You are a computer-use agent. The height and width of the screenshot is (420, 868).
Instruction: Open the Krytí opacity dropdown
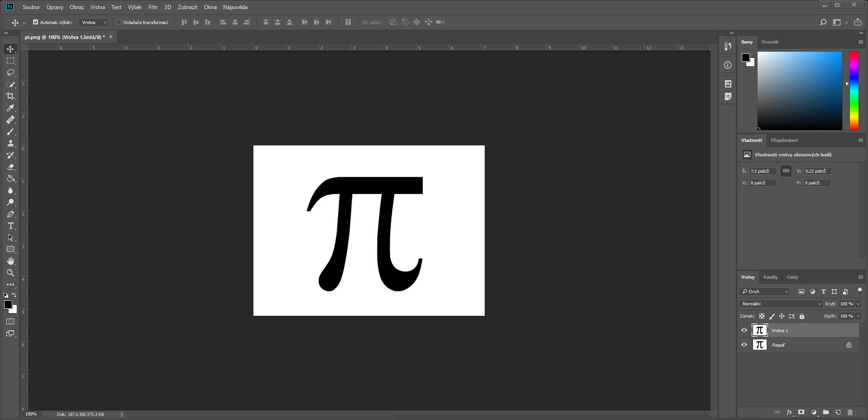point(859,304)
